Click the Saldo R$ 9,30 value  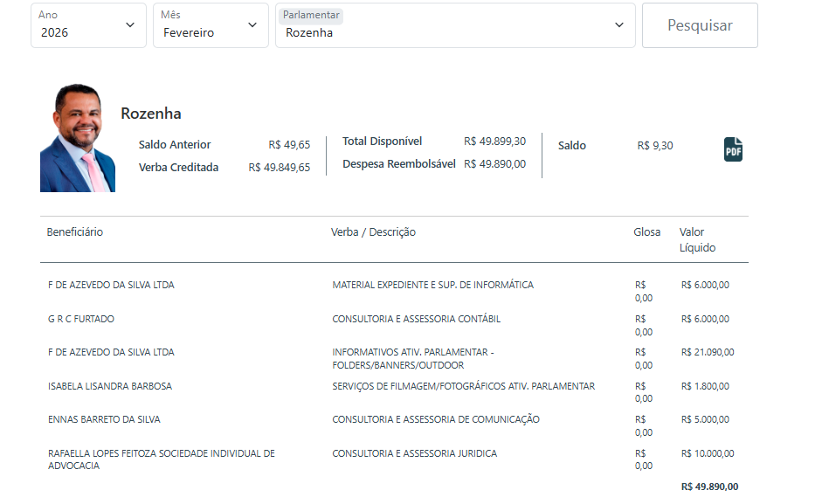[655, 146]
